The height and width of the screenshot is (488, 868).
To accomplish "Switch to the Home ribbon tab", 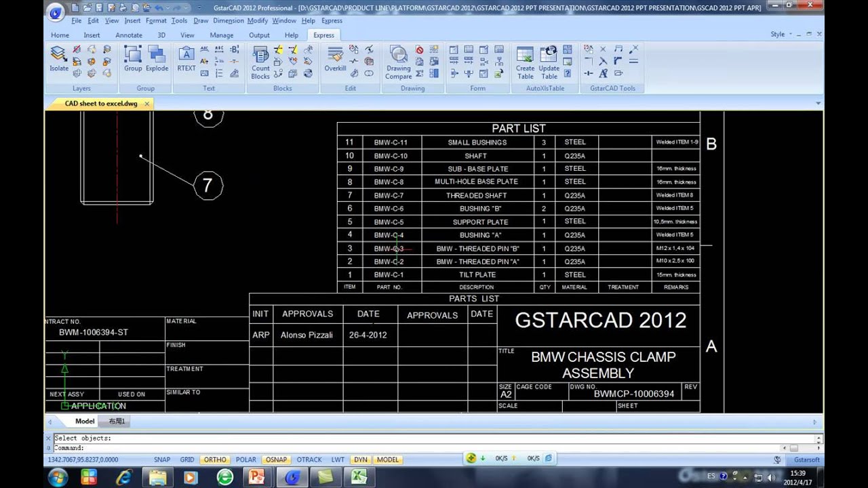I will tap(60, 35).
